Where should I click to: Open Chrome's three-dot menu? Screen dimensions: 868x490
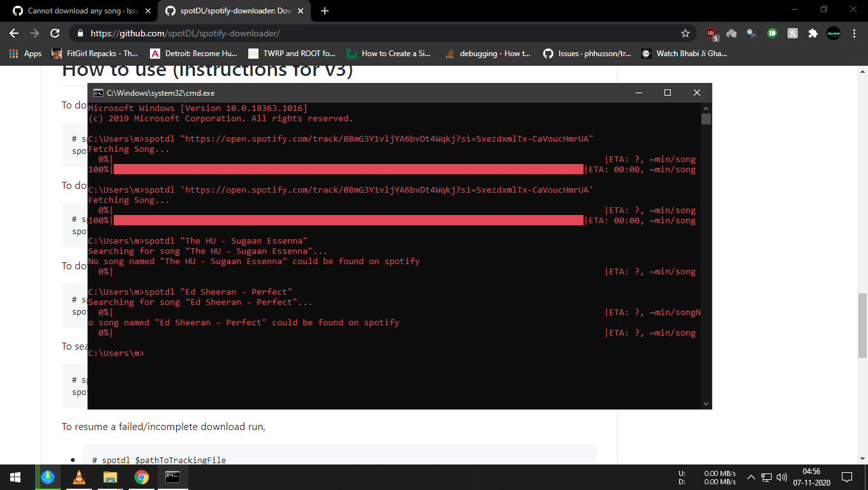point(855,33)
